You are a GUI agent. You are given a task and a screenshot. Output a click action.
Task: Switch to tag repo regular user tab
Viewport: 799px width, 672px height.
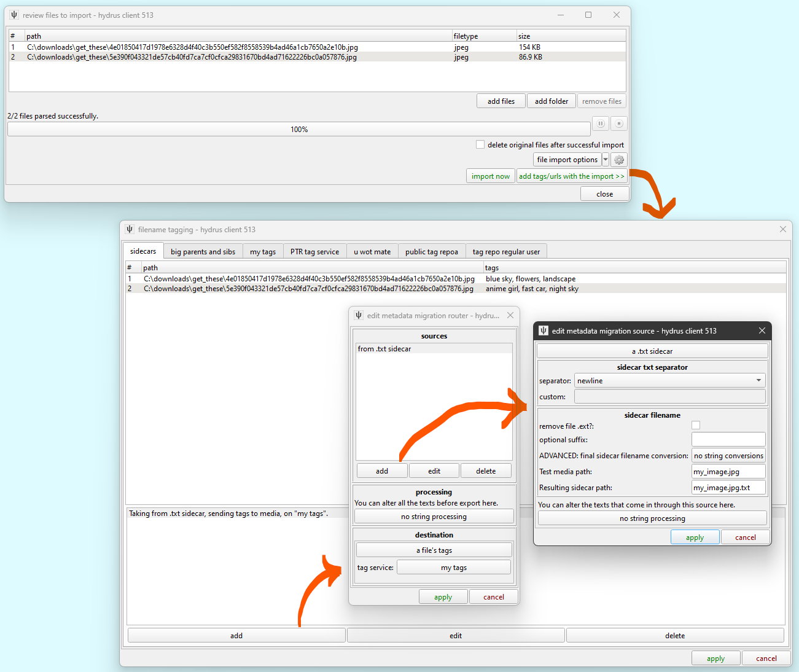click(x=506, y=252)
